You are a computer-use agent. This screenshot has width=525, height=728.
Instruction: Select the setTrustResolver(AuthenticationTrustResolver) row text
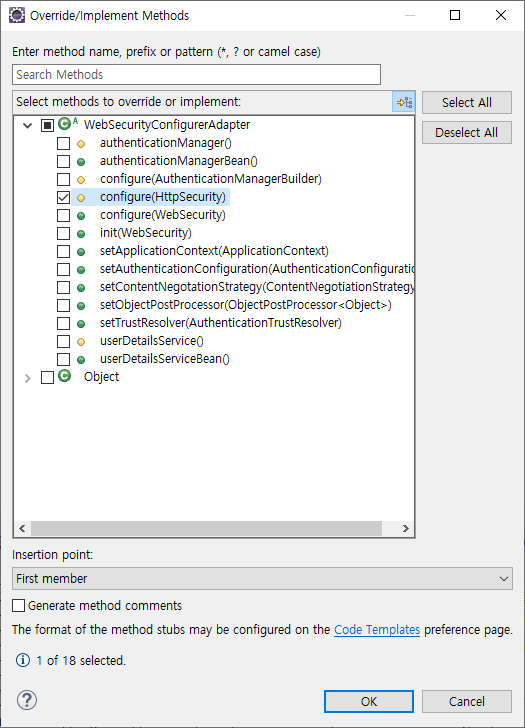point(221,323)
